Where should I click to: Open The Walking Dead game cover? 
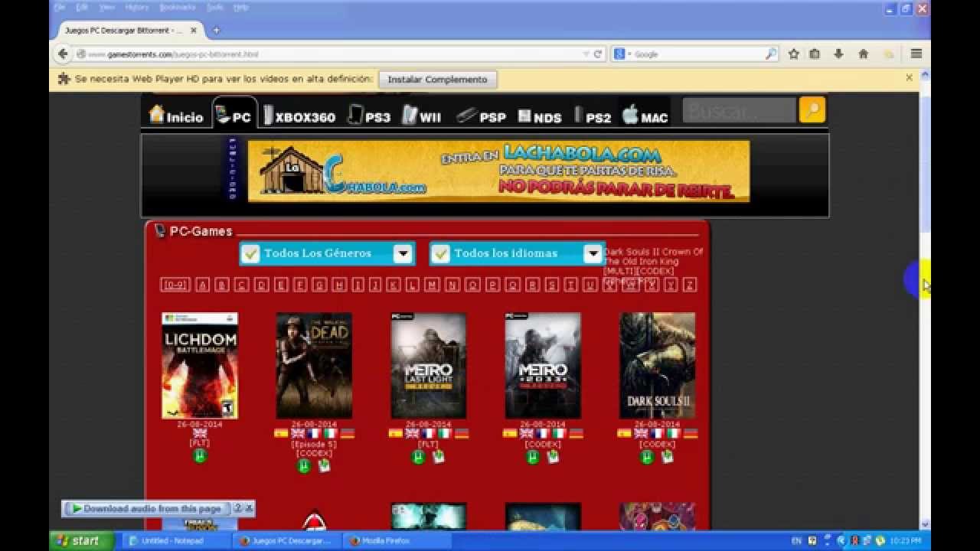click(314, 366)
